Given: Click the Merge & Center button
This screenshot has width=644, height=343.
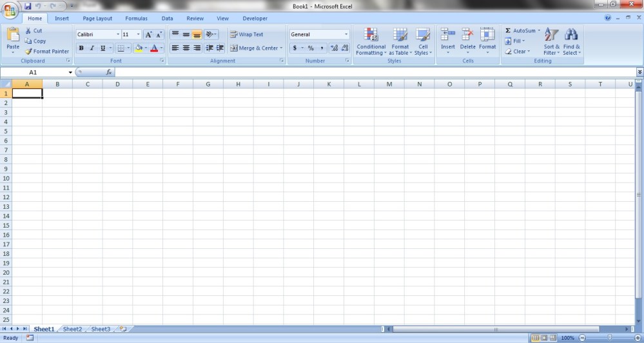Looking at the screenshot, I should click(x=255, y=48).
